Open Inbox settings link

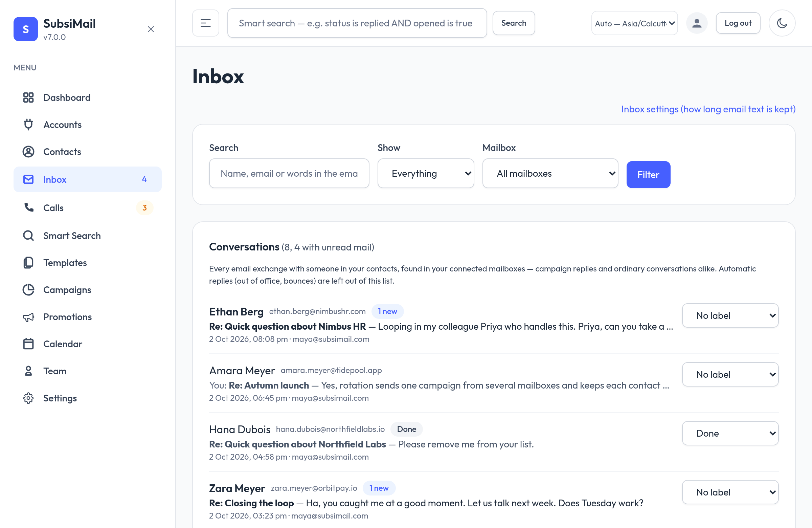(x=708, y=109)
